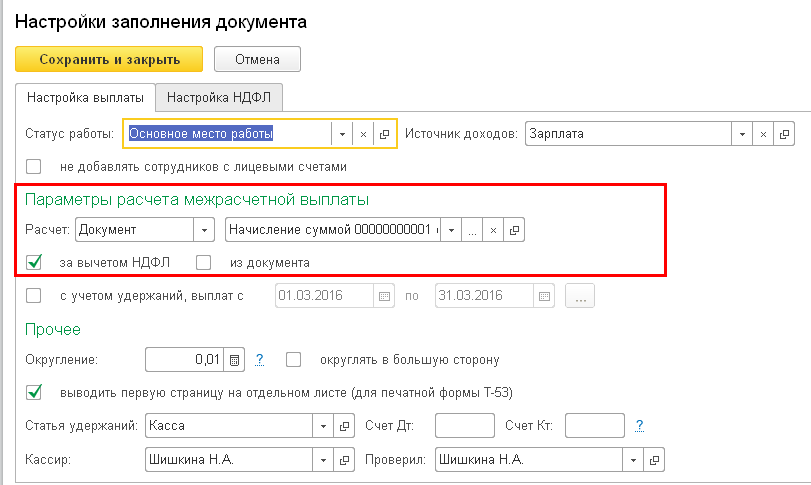
Task: Toggle за вычетом НДФЛ checkbox
Action: coord(34,263)
